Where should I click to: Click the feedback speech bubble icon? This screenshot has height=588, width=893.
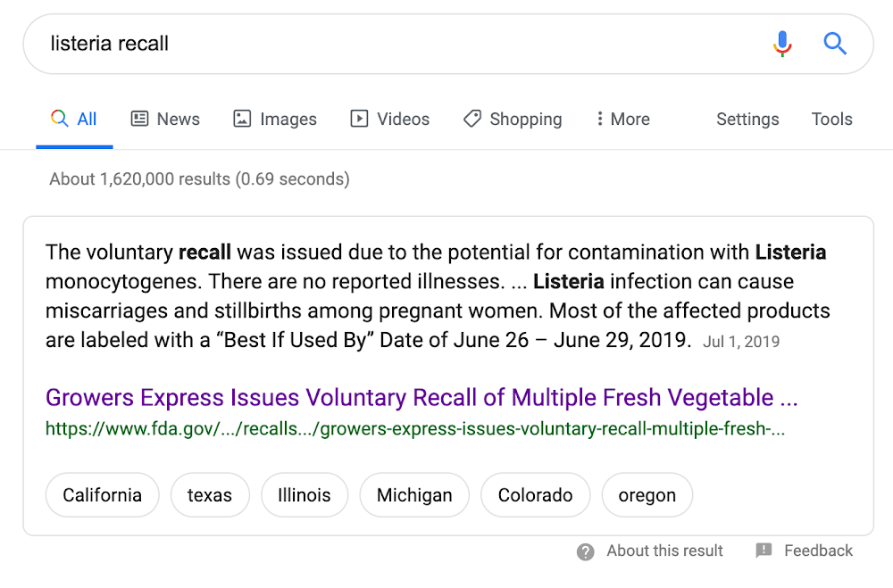pyautogui.click(x=764, y=551)
